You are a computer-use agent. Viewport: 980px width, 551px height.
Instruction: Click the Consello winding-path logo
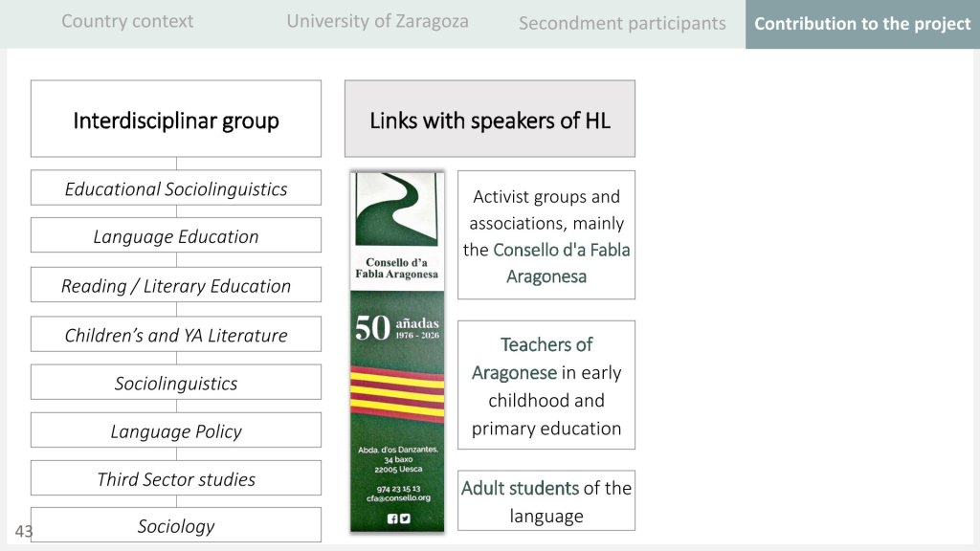[x=396, y=209]
